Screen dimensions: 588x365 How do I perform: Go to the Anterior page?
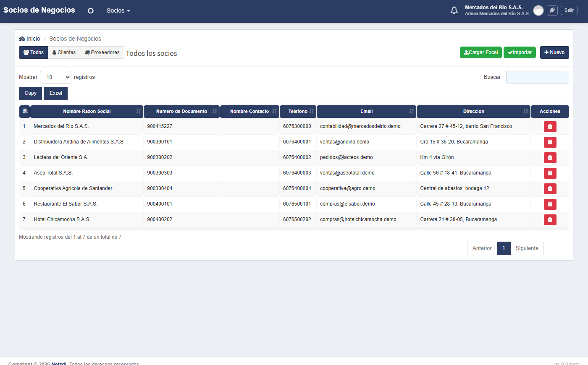pyautogui.click(x=482, y=248)
